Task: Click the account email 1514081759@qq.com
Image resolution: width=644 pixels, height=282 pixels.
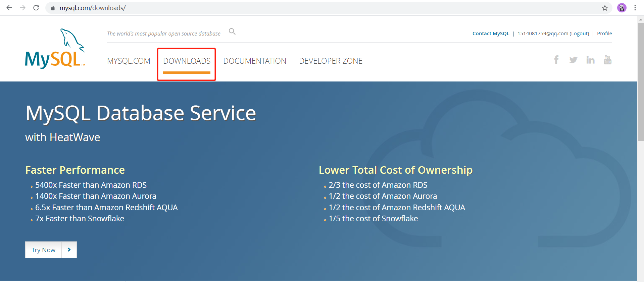Action: point(543,34)
